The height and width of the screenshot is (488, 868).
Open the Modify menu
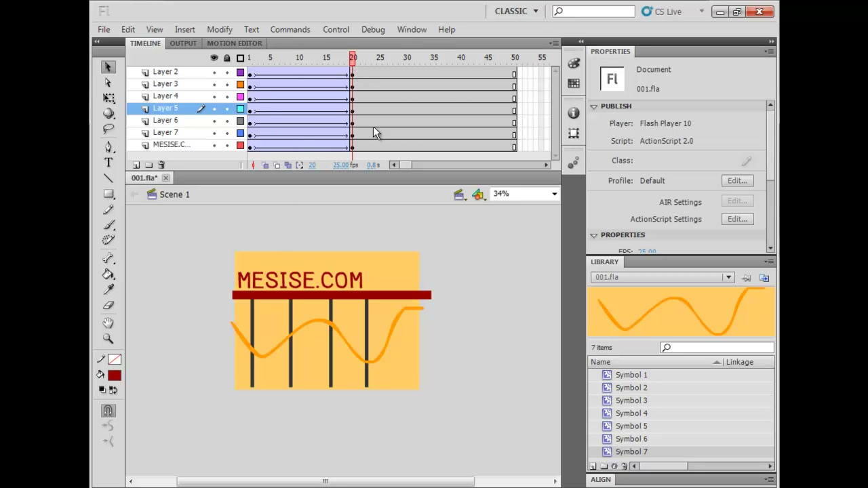[x=219, y=29]
